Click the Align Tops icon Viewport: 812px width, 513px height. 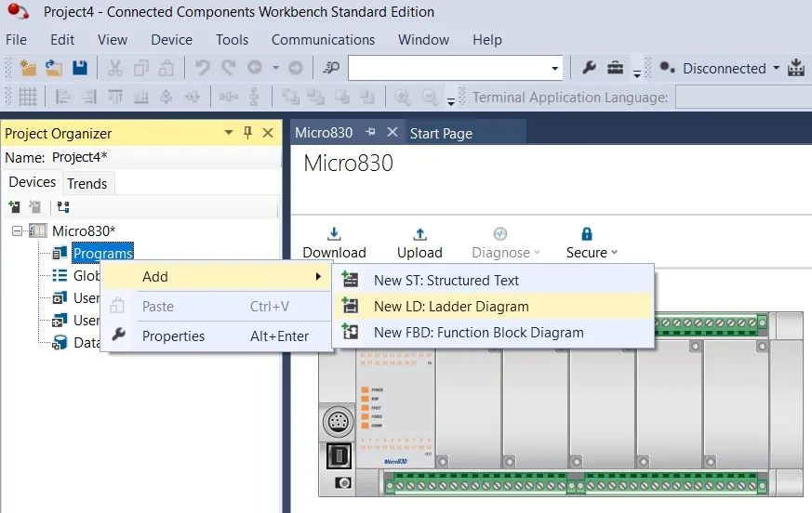click(115, 97)
